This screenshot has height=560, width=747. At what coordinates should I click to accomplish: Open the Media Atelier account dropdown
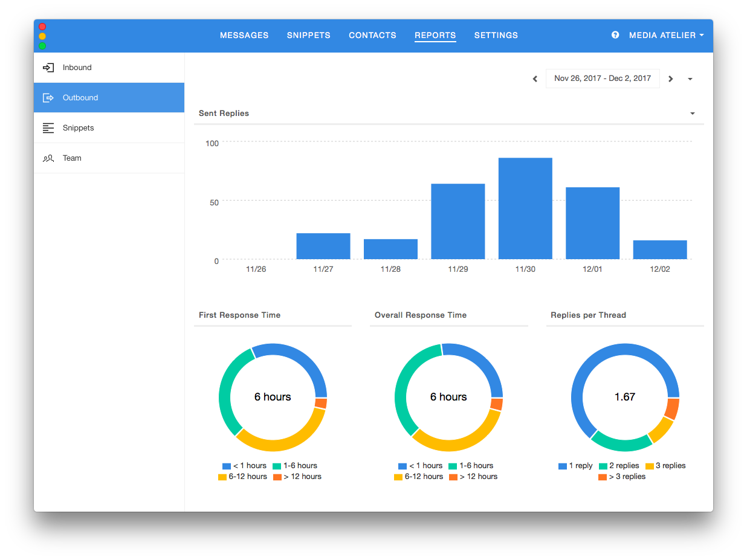(x=666, y=35)
